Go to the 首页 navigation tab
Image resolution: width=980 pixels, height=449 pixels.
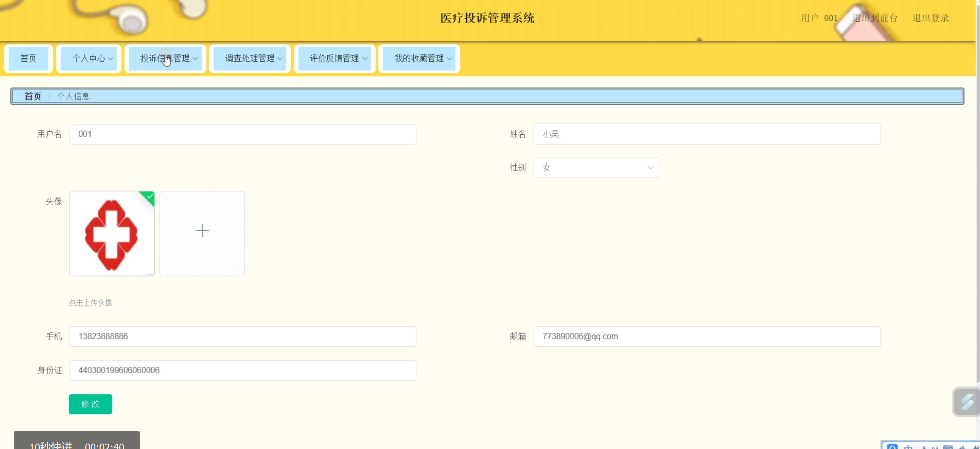click(28, 58)
